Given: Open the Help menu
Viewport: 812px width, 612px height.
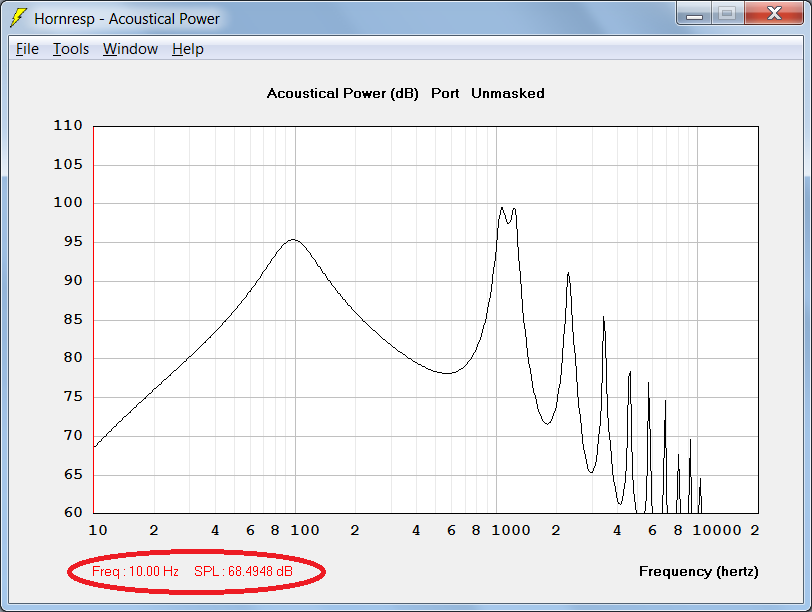Looking at the screenshot, I should click(187, 49).
